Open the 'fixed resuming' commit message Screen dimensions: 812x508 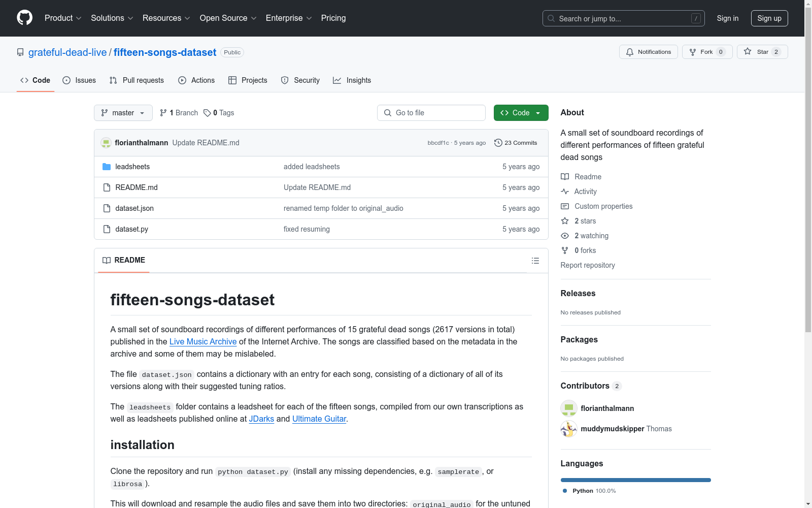click(307, 229)
